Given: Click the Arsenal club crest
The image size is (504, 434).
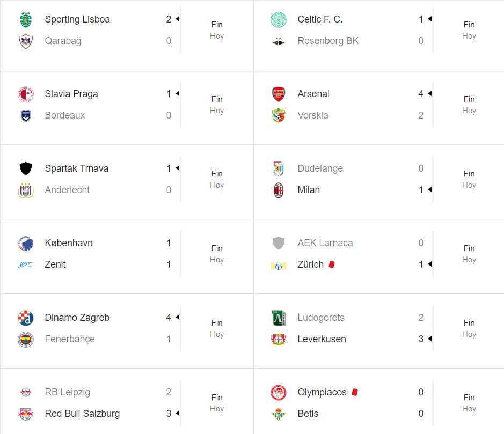Looking at the screenshot, I should 279,94.
